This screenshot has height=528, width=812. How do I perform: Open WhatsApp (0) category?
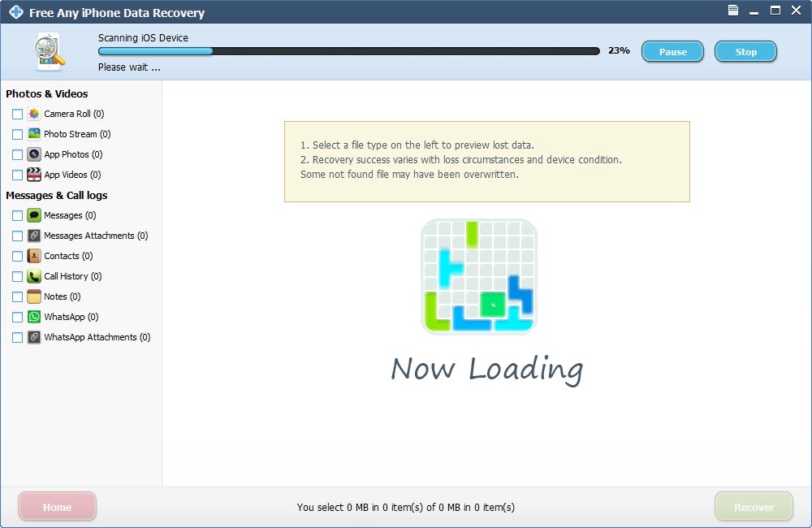[x=71, y=317]
